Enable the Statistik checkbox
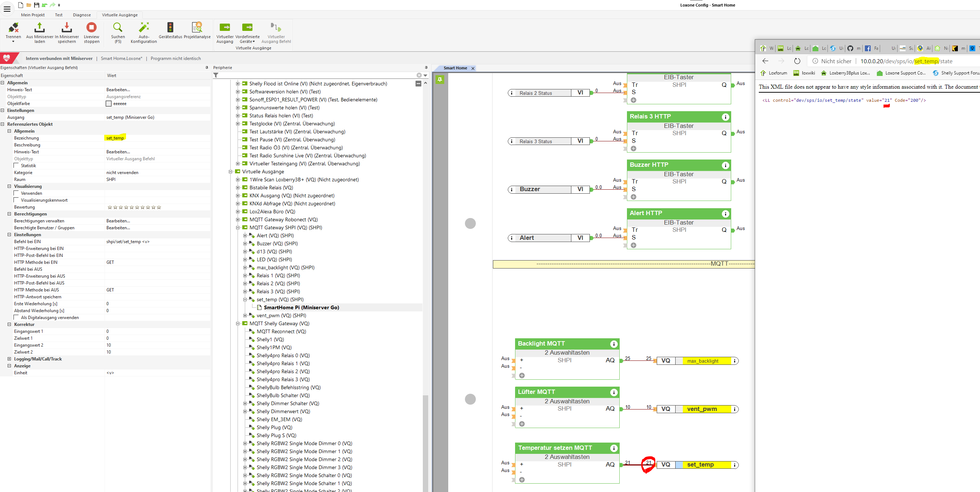The width and height of the screenshot is (980, 492). pyautogui.click(x=16, y=166)
